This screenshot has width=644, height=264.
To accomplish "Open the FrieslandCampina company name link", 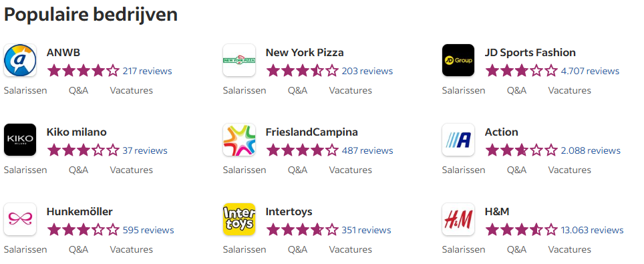I will 311,132.
